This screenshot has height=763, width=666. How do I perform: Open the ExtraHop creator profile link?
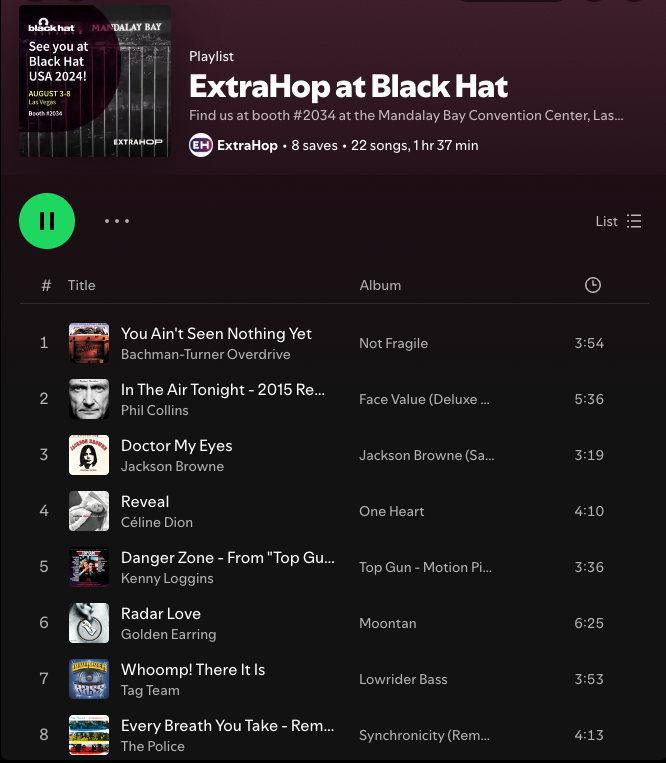[x=247, y=145]
